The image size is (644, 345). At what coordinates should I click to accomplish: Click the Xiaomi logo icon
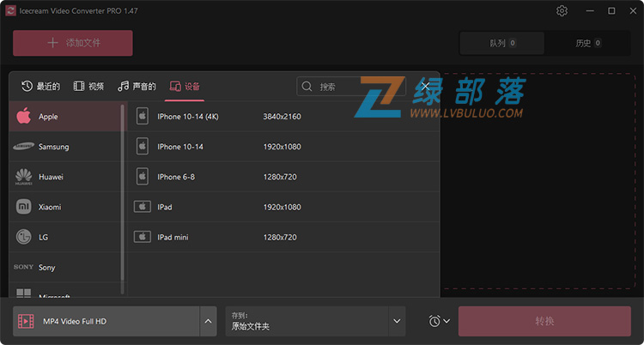(24, 207)
